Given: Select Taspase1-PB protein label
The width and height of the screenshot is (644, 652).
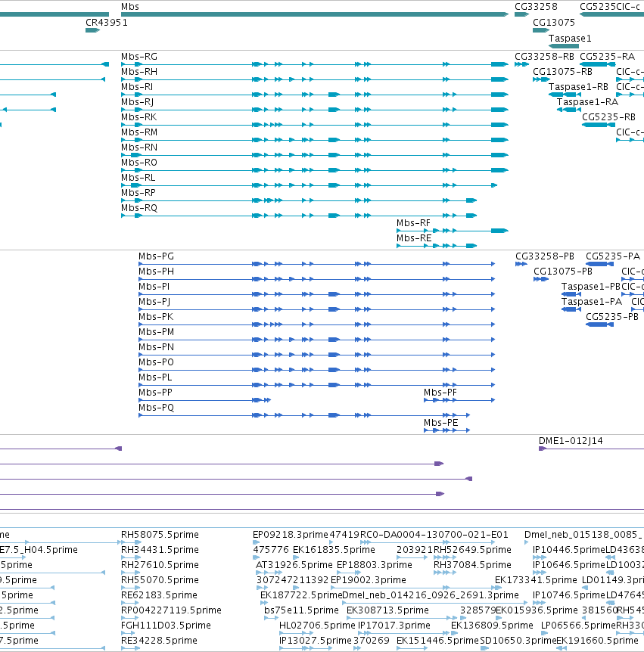Looking at the screenshot, I should pos(591,287).
